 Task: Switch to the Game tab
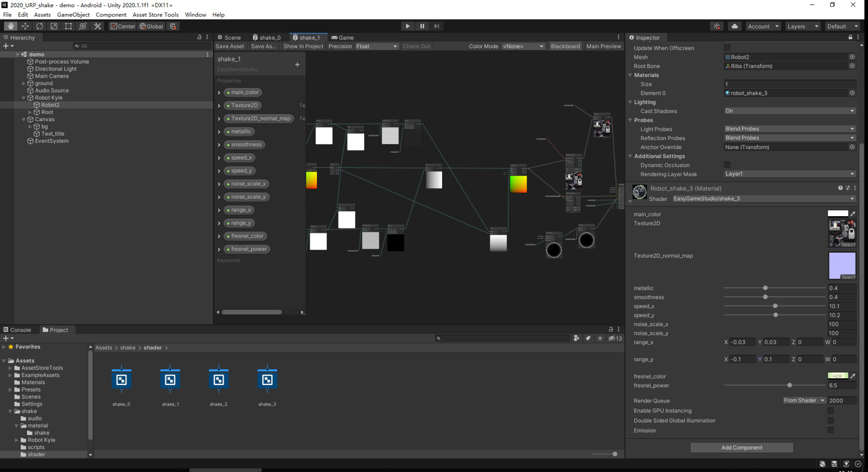(x=342, y=37)
